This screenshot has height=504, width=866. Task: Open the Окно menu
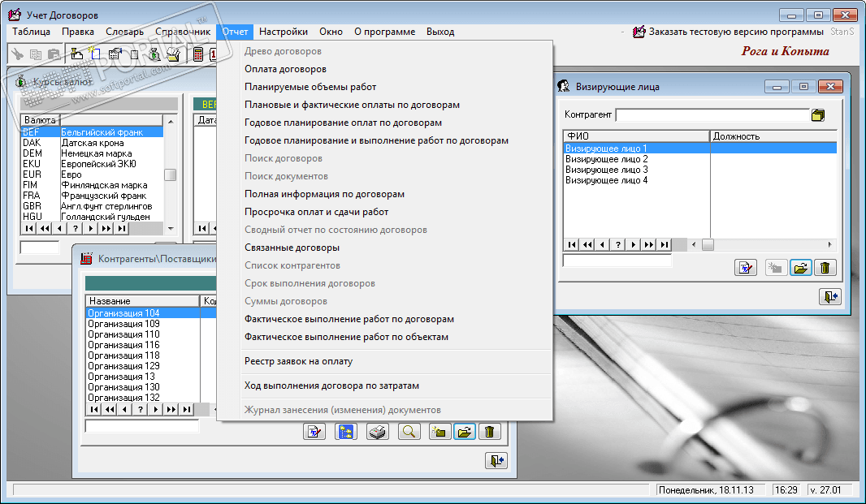tap(331, 32)
